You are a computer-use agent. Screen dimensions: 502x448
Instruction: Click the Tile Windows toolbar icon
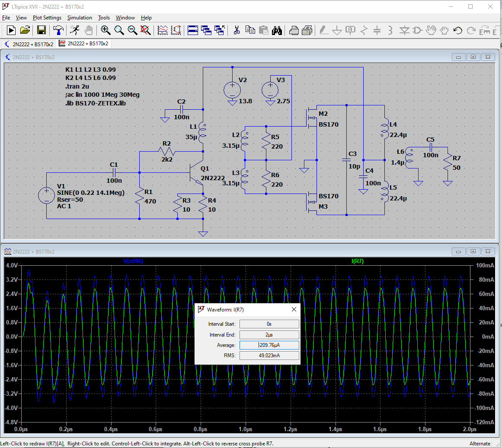coord(193,30)
